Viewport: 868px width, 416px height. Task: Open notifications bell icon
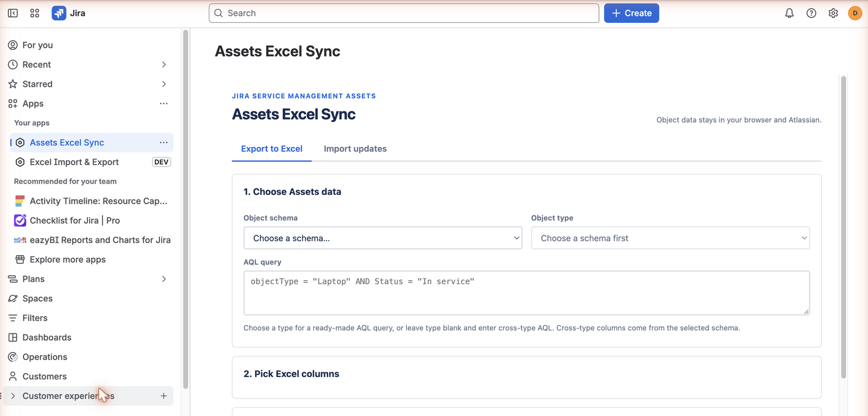[x=789, y=13]
